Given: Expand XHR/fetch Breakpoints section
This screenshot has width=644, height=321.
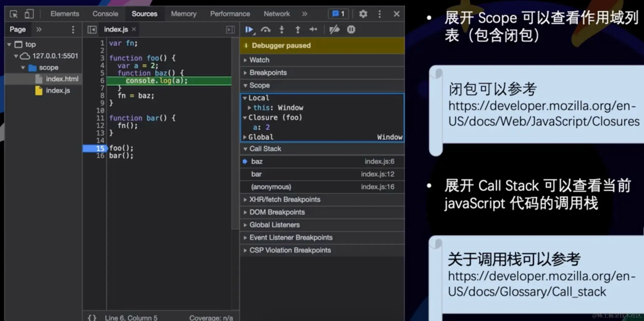Looking at the screenshot, I should point(322,199).
